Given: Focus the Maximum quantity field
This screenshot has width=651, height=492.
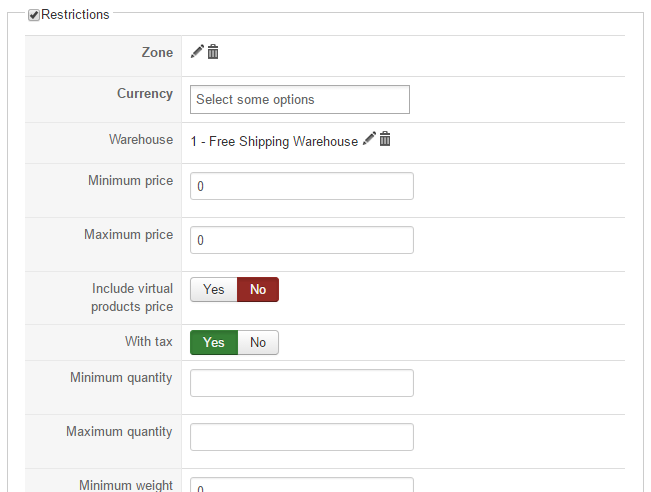Looking at the screenshot, I should [301, 437].
